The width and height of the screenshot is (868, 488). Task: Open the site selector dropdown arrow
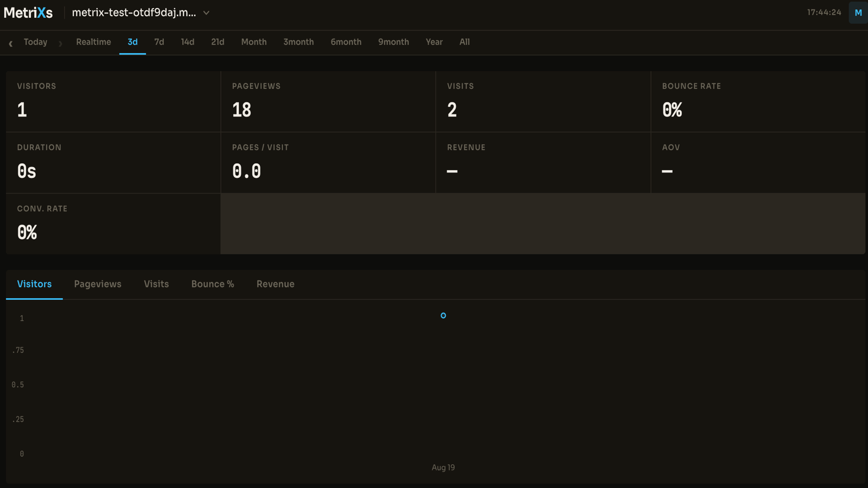pos(206,12)
